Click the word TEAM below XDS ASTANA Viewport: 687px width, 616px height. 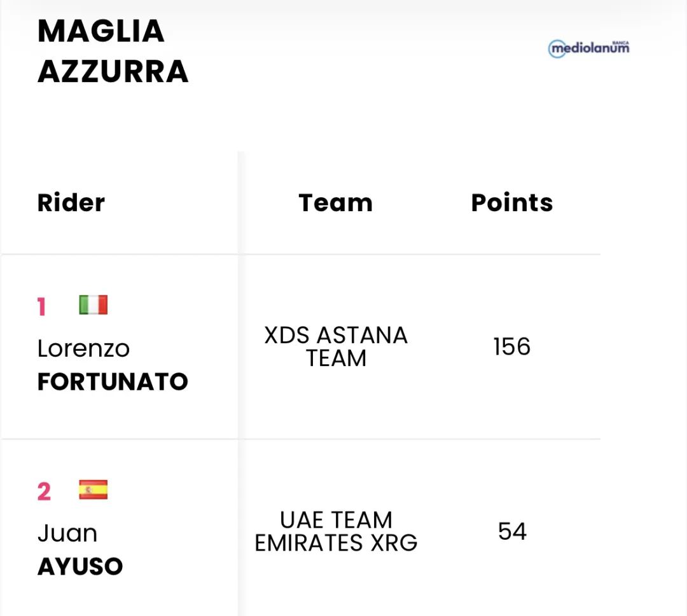pos(336,359)
